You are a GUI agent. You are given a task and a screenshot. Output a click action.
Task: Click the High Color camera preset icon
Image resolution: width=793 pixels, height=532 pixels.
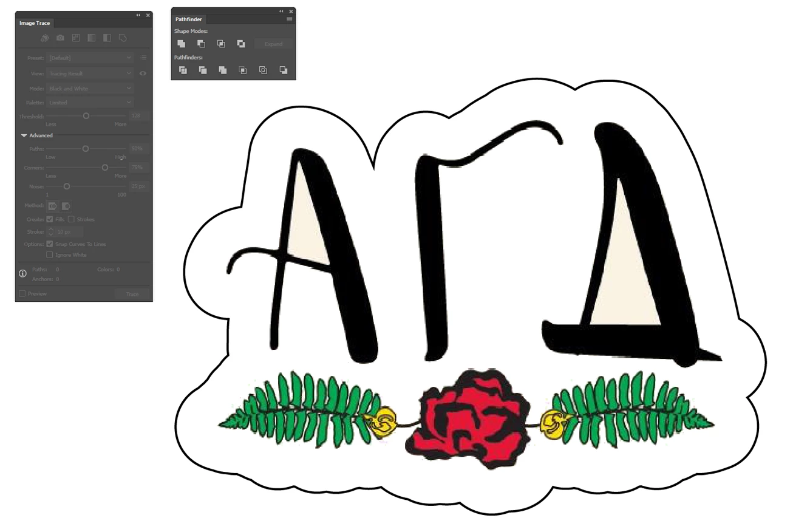click(61, 38)
